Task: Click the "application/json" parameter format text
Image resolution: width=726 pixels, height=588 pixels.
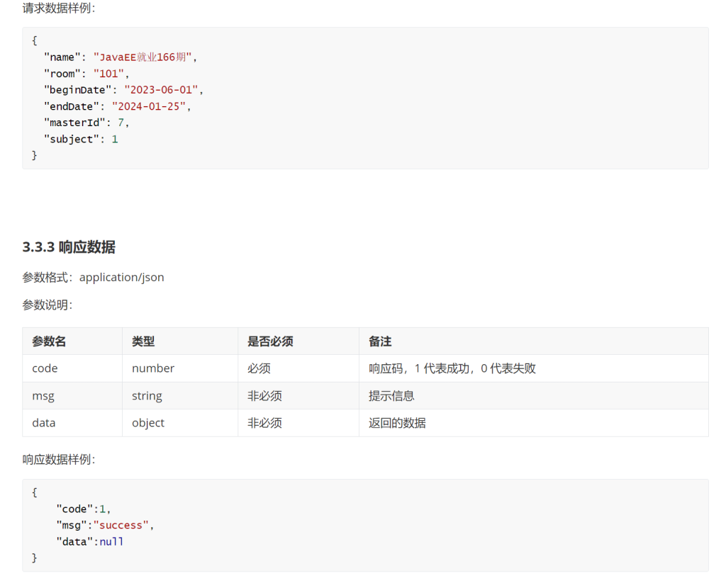Action: 121,277
